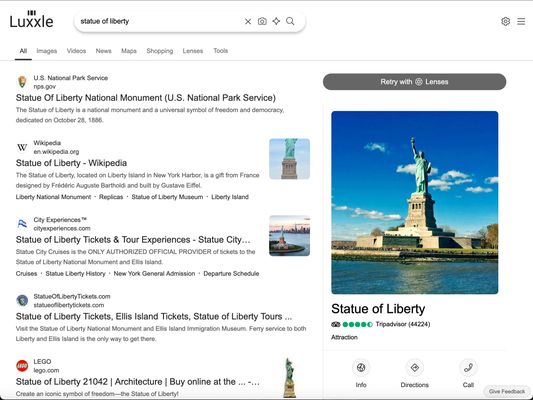Open the Maps tab
This screenshot has height=400, width=533.
tap(129, 51)
